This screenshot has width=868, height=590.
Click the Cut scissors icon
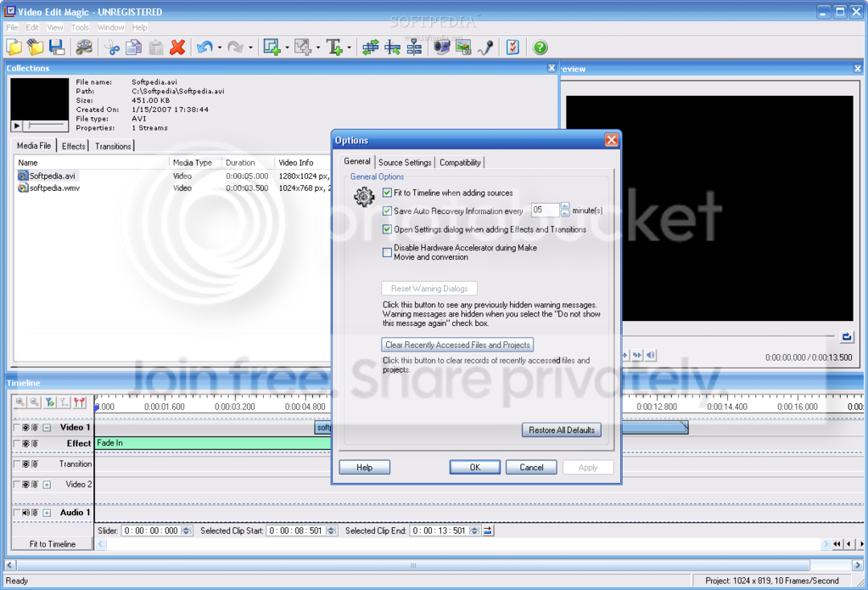[x=112, y=48]
